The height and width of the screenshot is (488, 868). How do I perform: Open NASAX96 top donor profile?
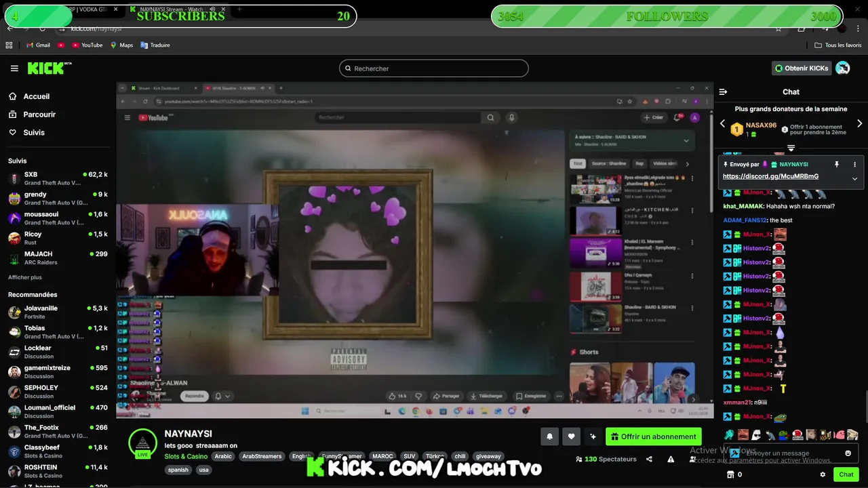click(761, 125)
